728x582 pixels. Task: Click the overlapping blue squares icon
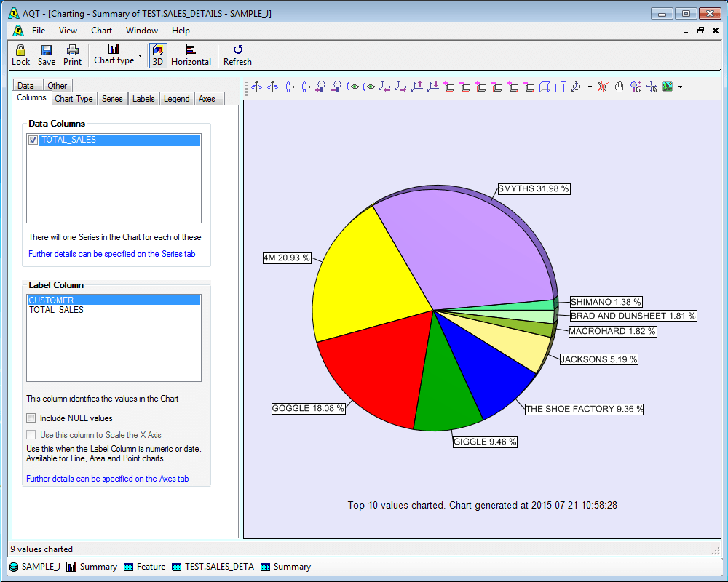(x=561, y=87)
